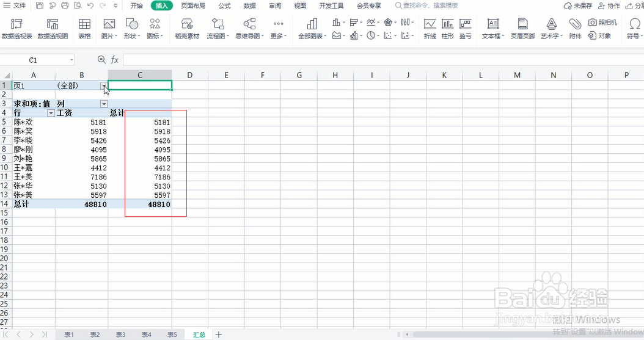Insert an attachment with 附件
This screenshot has width=644, height=340.
pos(575,28)
